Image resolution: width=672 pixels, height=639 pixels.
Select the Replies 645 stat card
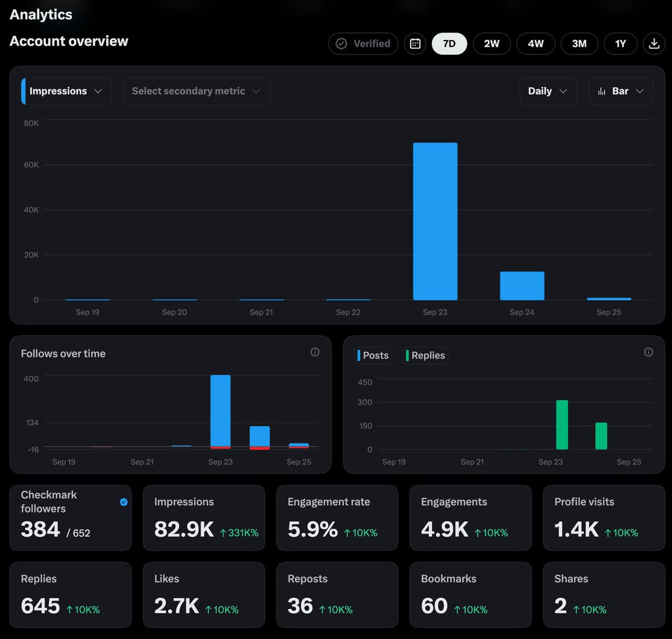point(71,595)
